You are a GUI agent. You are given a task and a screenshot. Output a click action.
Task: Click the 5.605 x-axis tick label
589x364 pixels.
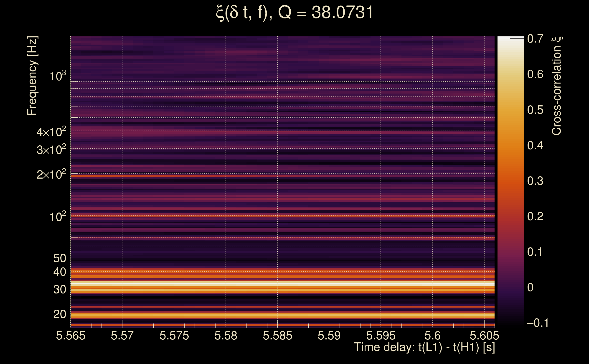coord(484,336)
